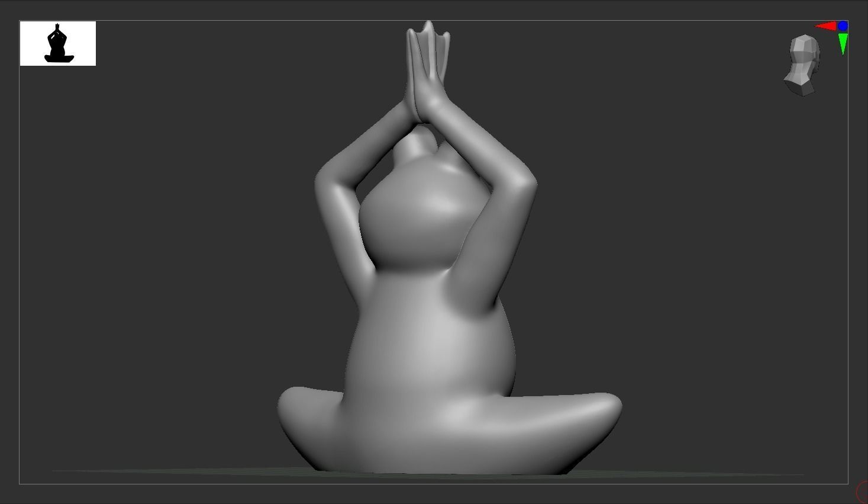Click the CamView head orientation gizmo
Image resolution: width=868 pixels, height=504 pixels.
(803, 65)
